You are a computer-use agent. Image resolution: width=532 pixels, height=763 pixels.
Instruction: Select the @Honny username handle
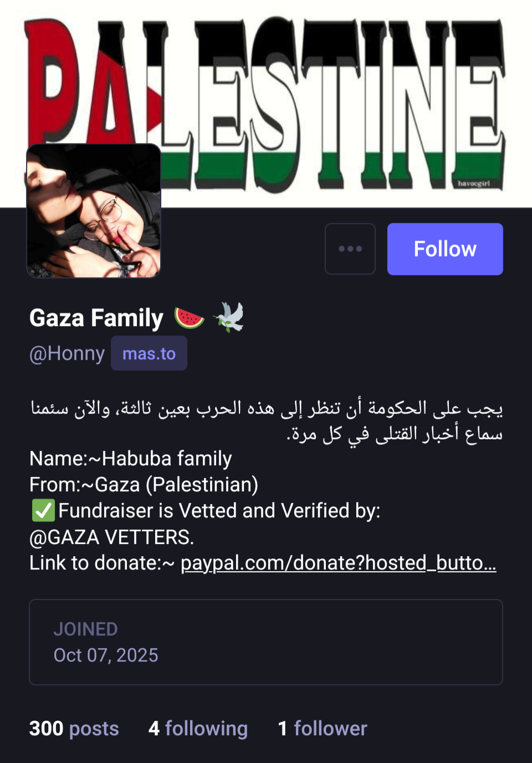coord(67,353)
